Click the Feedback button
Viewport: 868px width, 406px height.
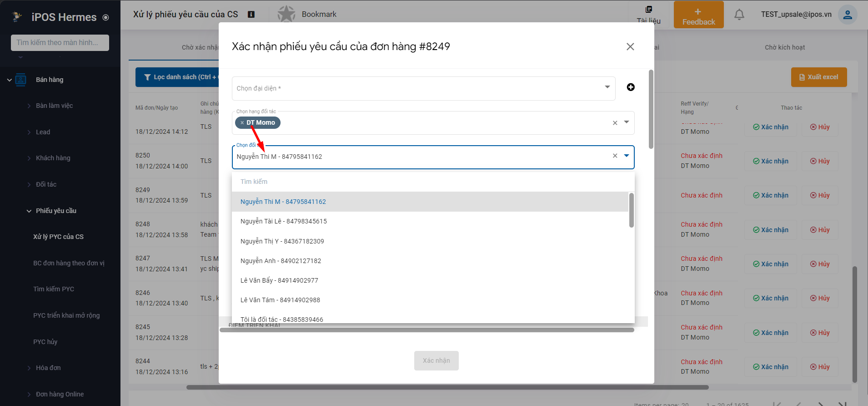[x=698, y=15]
